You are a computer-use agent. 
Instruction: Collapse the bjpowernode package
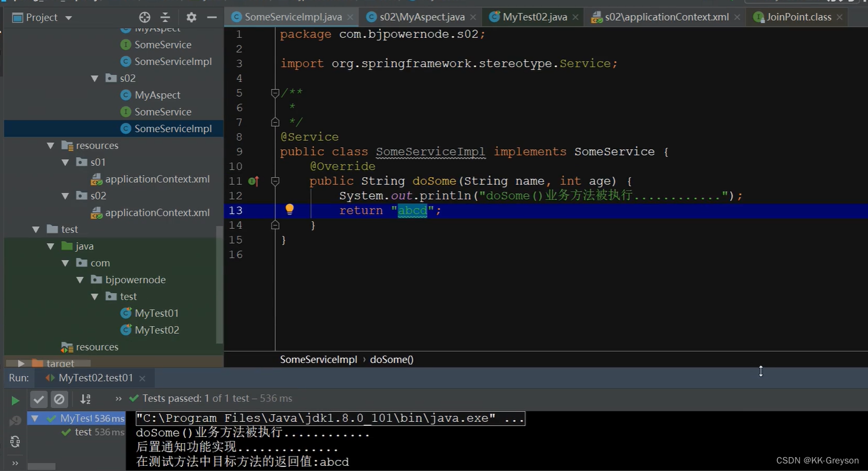click(x=81, y=280)
